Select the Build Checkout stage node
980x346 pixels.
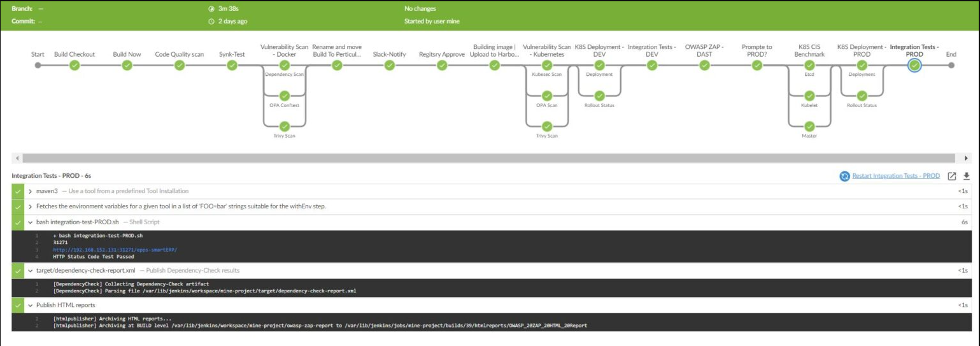pos(75,65)
